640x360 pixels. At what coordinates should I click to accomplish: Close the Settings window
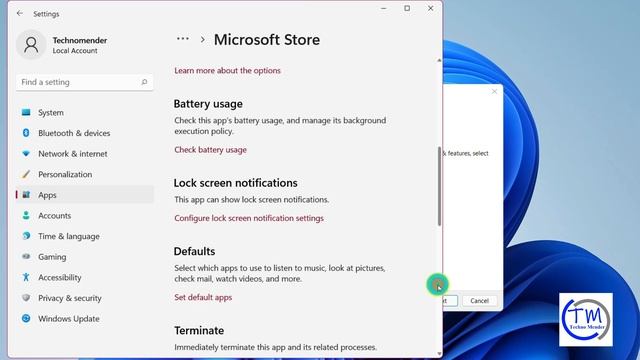pyautogui.click(x=430, y=8)
